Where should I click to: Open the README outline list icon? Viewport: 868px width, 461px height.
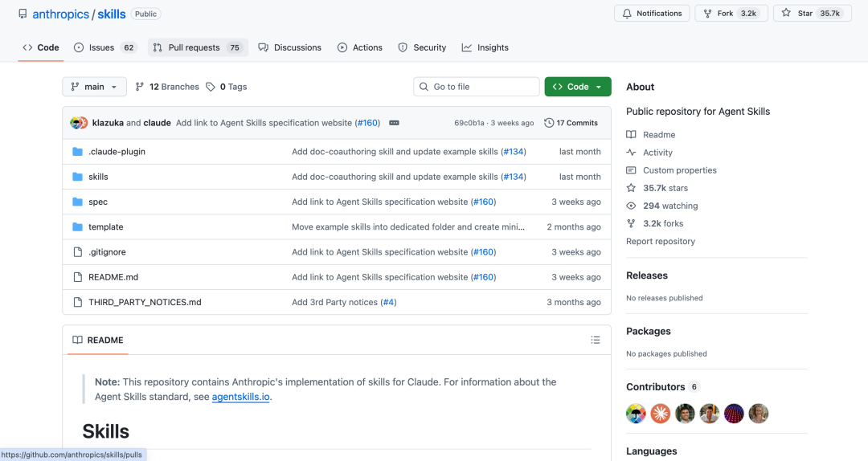pyautogui.click(x=595, y=340)
